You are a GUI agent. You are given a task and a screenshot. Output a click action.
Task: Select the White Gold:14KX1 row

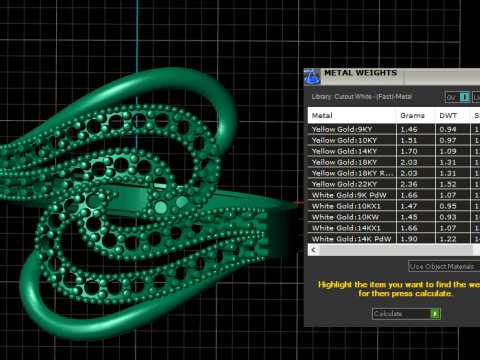(393, 228)
